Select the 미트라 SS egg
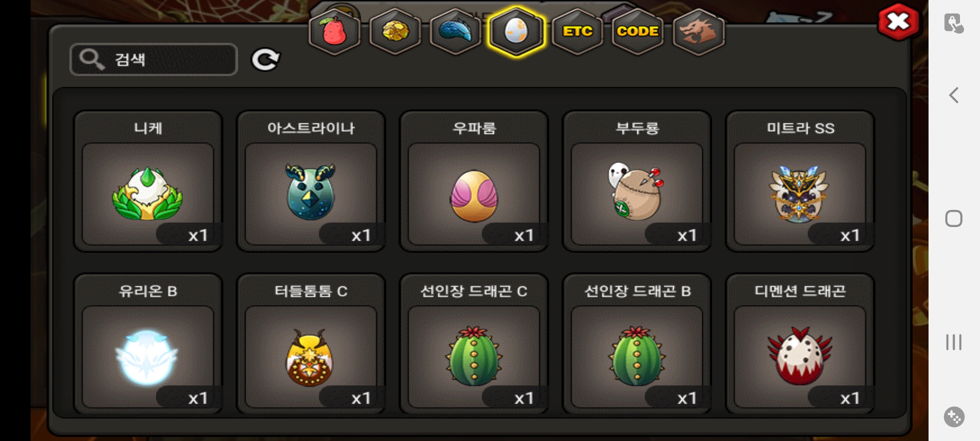Viewport: 980px width, 441px height. pos(800,181)
